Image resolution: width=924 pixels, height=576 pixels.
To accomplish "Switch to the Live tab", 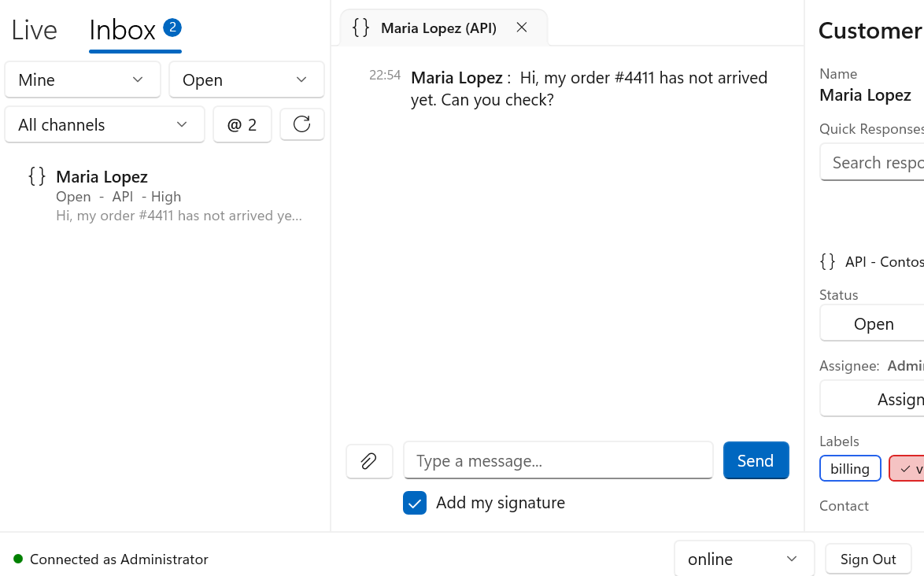I will (x=34, y=30).
